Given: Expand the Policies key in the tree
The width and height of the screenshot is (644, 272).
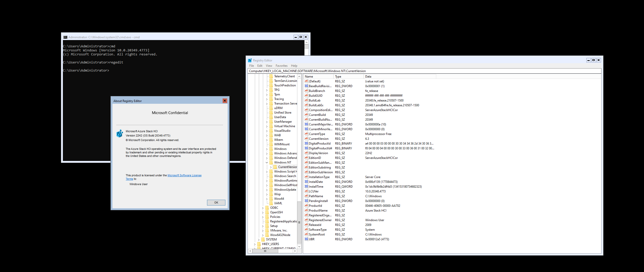Looking at the screenshot, I should [263, 217].
